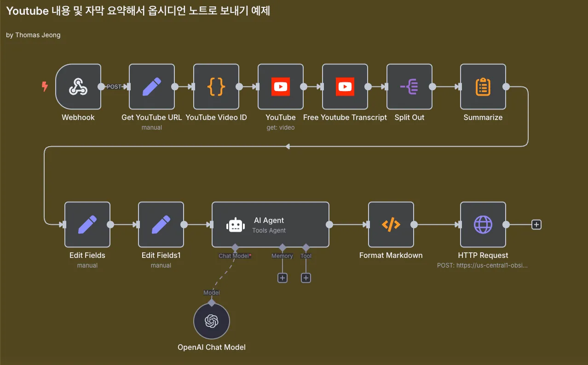Image resolution: width=588 pixels, height=365 pixels.
Task: Select the YouTube get video node
Action: [280, 86]
